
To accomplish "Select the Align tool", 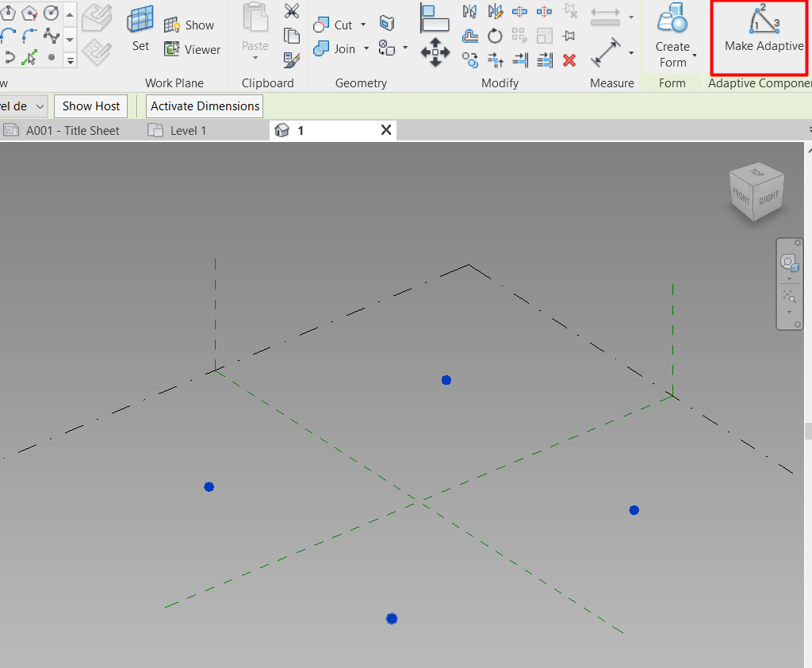I will (435, 18).
